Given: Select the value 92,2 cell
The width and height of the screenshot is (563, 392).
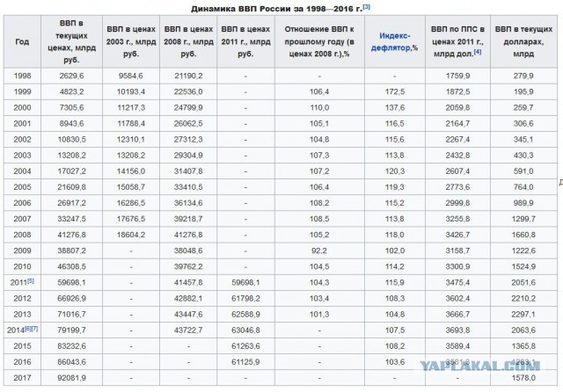Looking at the screenshot, I should click(319, 250).
